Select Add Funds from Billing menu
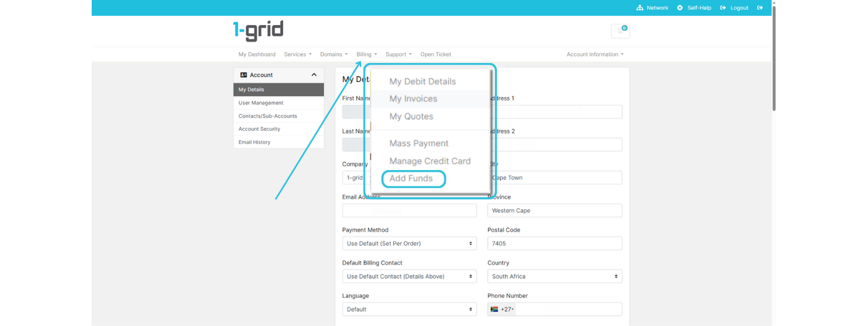868x326 pixels. point(411,178)
